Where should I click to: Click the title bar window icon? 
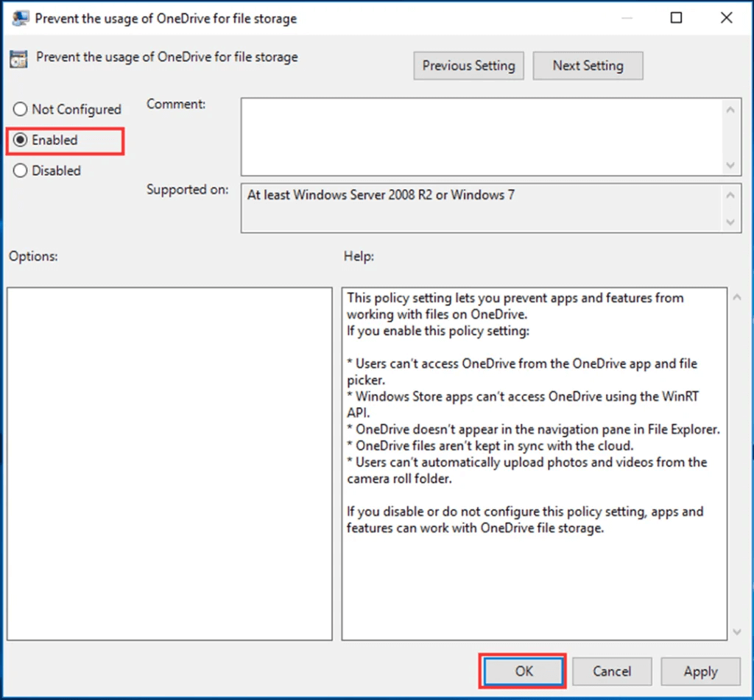[x=20, y=18]
